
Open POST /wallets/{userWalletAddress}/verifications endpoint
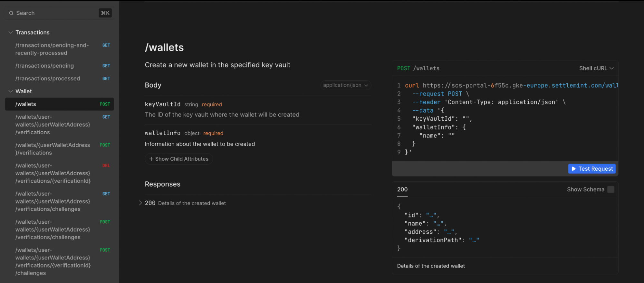click(59, 149)
